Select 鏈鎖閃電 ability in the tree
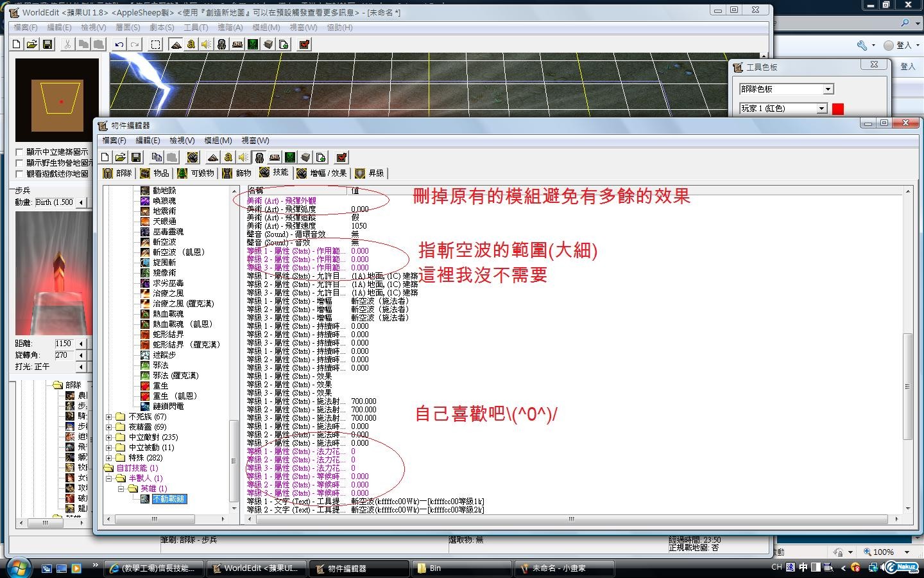Screen dimensions: 924x578 [x=168, y=407]
